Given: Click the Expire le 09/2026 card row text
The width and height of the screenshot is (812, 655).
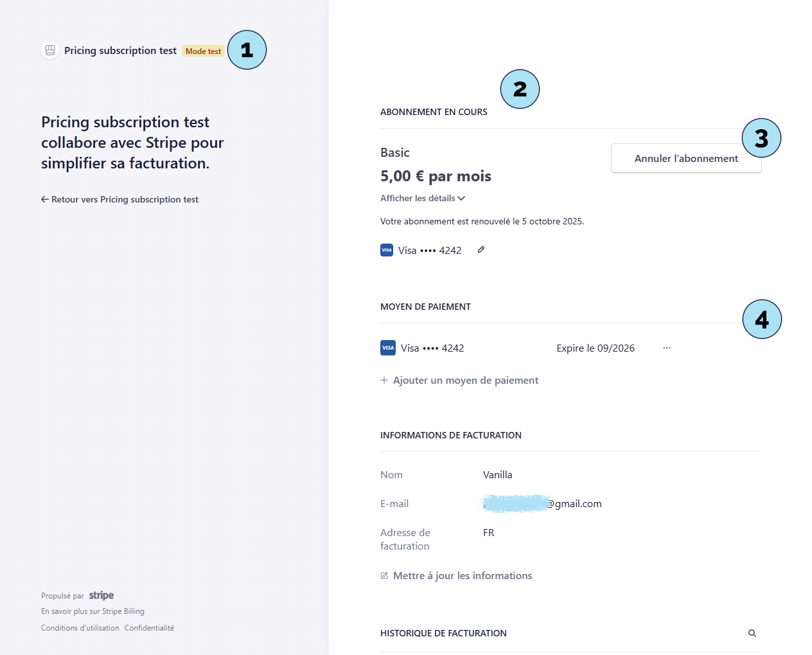Looking at the screenshot, I should click(x=596, y=348).
